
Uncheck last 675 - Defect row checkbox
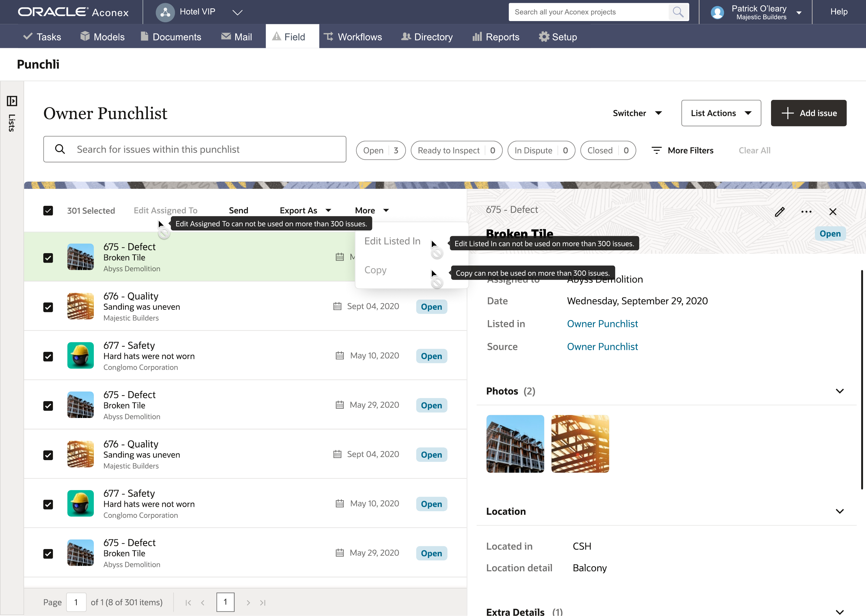point(48,554)
